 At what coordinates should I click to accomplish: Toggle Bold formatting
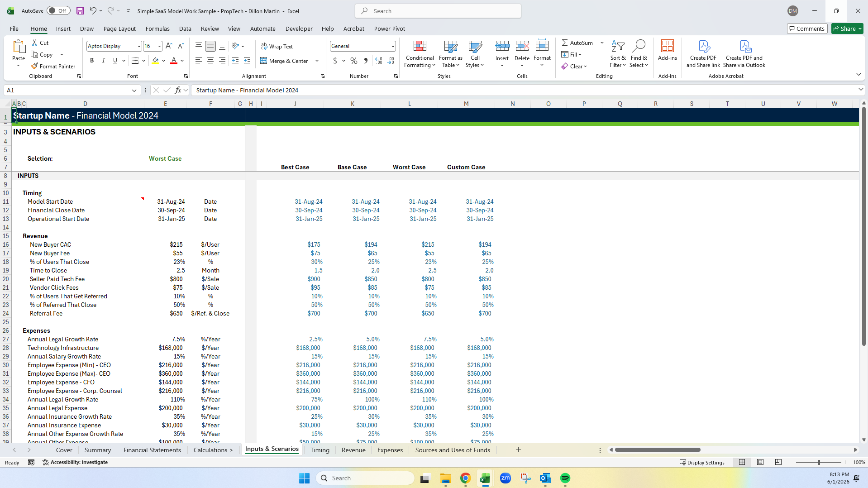pyautogui.click(x=92, y=61)
